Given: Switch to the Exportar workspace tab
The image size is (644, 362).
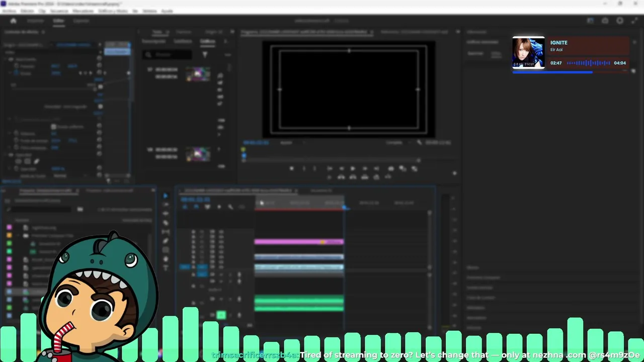Looking at the screenshot, I should tap(82, 21).
